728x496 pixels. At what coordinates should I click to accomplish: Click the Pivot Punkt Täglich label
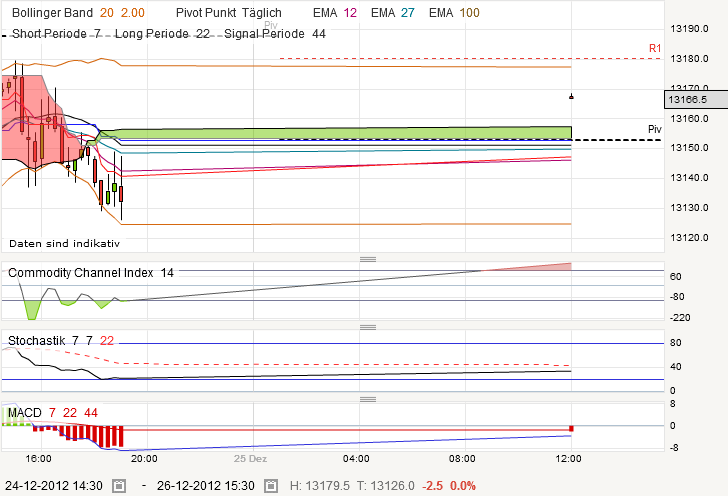coord(228,13)
